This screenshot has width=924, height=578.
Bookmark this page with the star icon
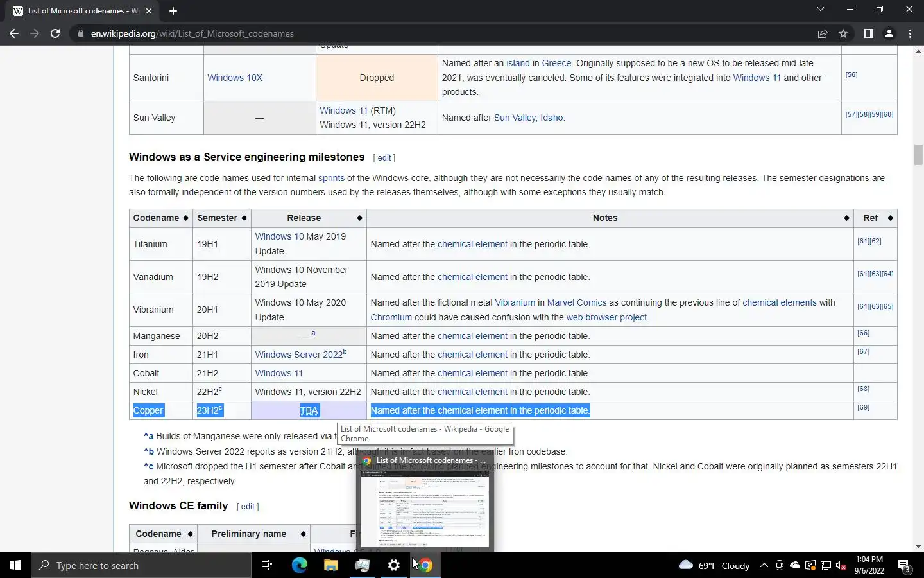pos(843,33)
